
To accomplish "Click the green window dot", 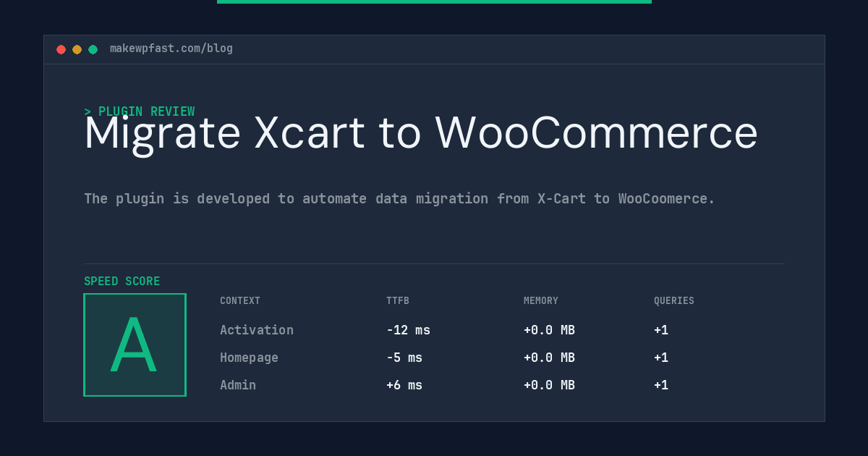I will click(x=93, y=49).
